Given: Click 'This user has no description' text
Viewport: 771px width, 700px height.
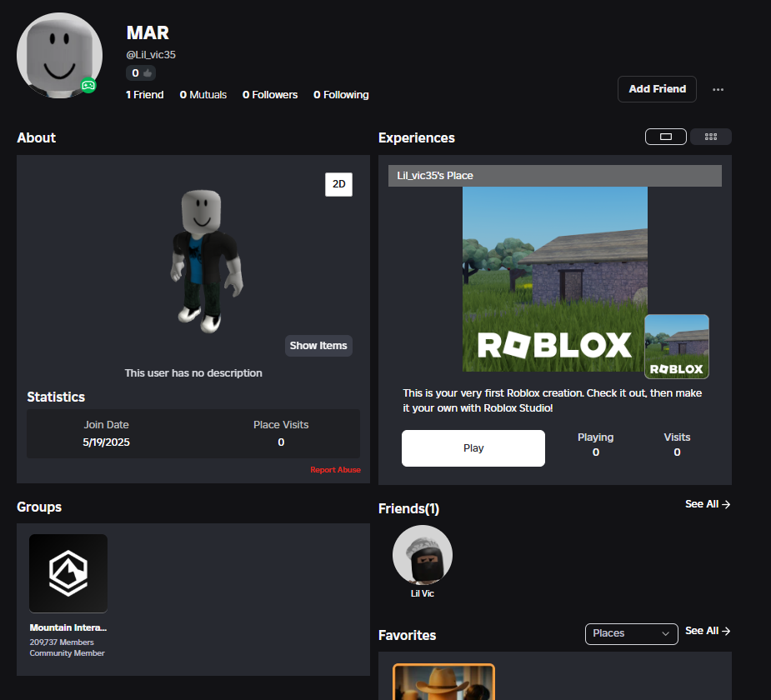Looking at the screenshot, I should (193, 373).
